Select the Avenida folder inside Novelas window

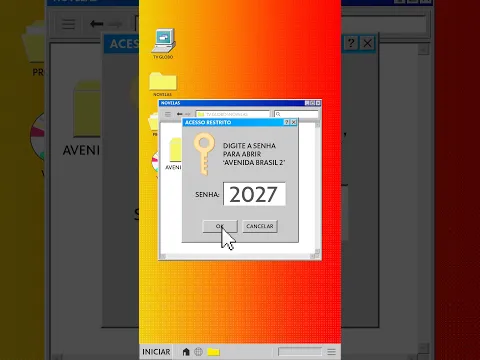point(174,153)
